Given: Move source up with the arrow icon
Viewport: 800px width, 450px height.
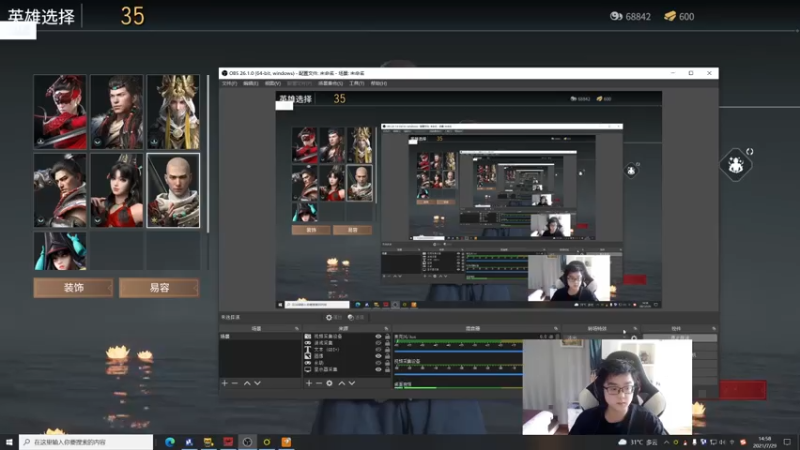Looking at the screenshot, I should click(341, 383).
